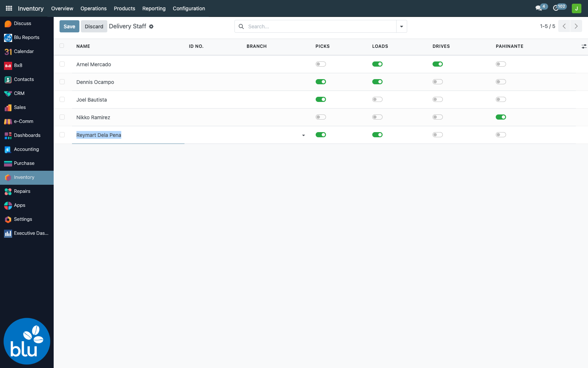Edit the Reymart Dela Pena name field
The image size is (588, 368).
128,135
